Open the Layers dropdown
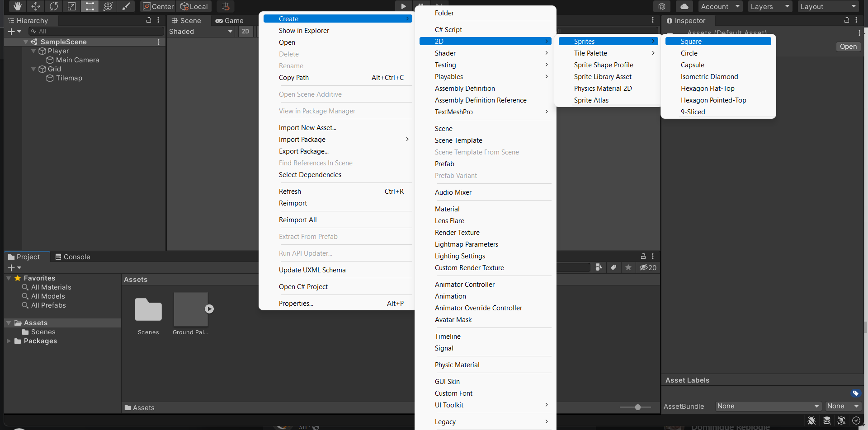 769,6
